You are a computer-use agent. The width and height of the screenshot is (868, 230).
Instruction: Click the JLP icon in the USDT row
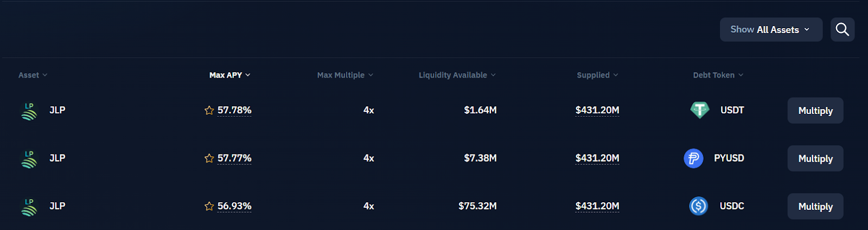(x=29, y=111)
